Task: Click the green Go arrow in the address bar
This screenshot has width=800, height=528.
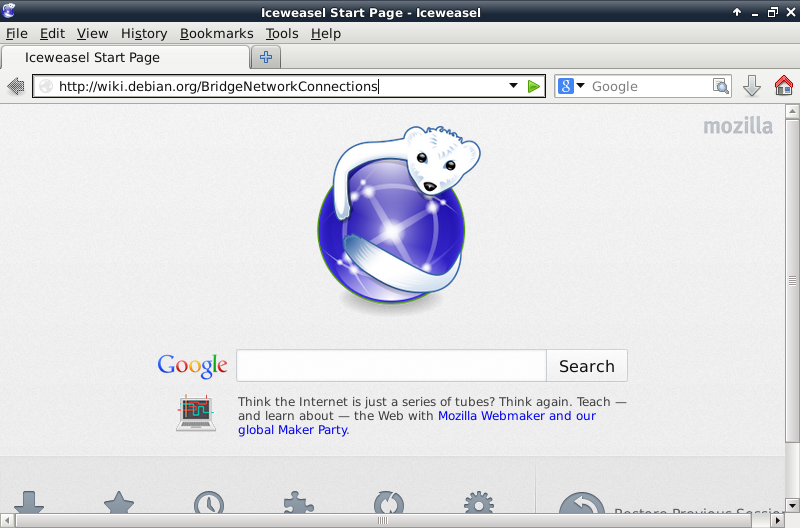Action: pos(534,86)
